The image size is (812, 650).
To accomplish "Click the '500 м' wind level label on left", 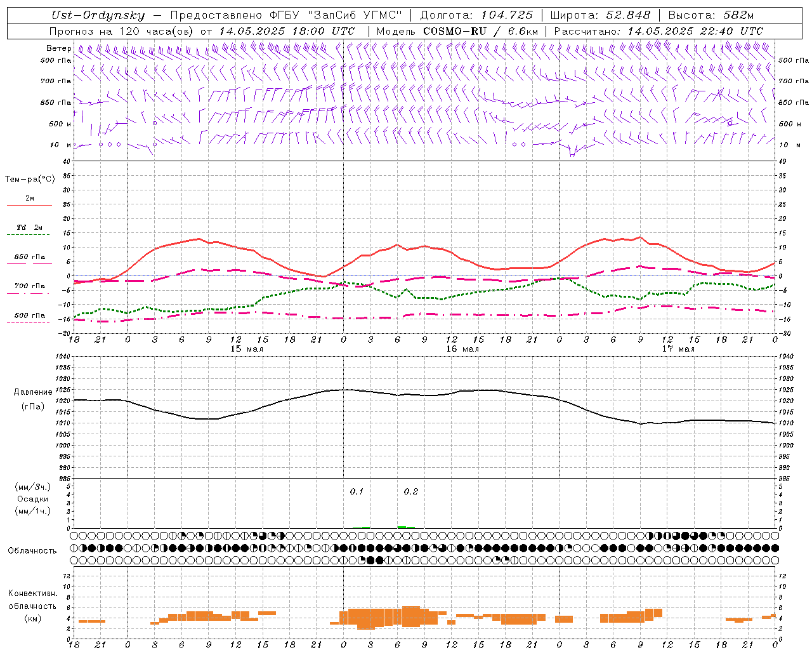I will pos(60,124).
